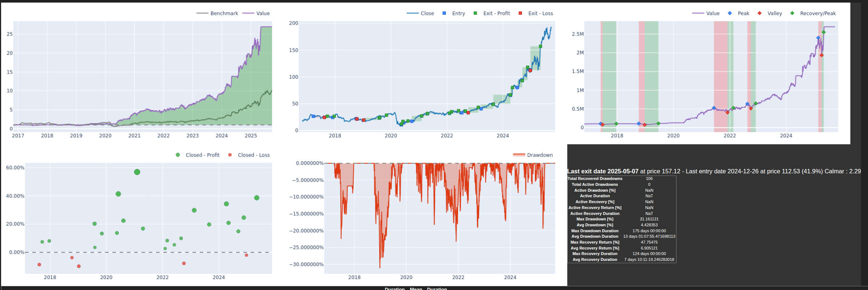Click the green Recovery/Peak diamond legend icon
The height and width of the screenshot is (290, 868).
pyautogui.click(x=792, y=13)
